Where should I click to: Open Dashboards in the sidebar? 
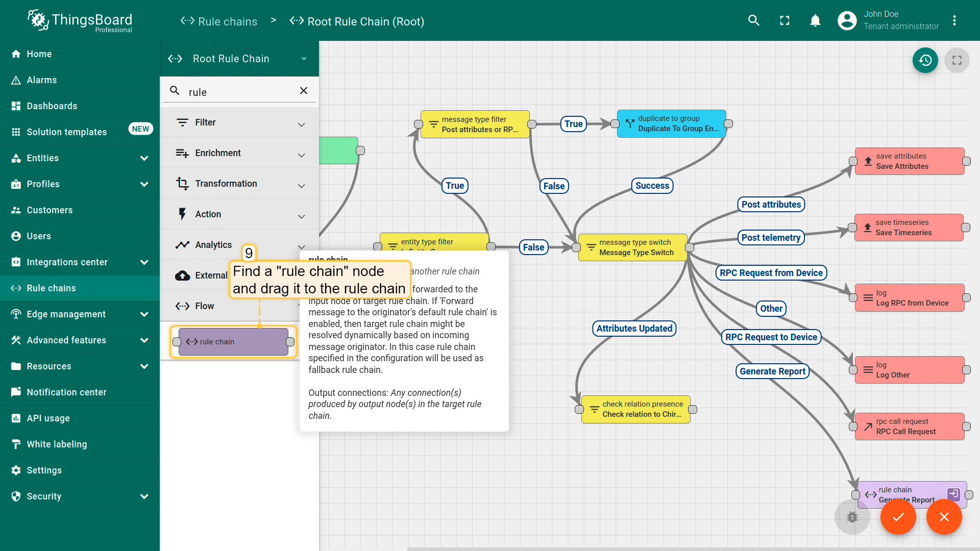(x=52, y=106)
